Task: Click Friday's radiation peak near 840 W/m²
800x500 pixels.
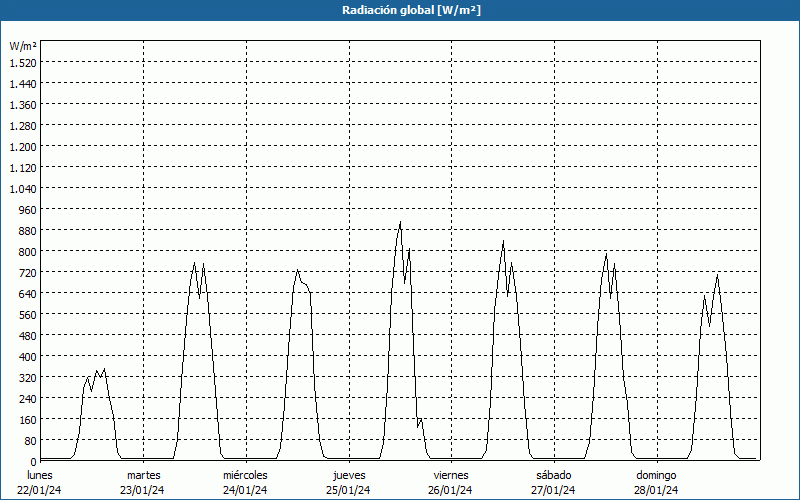Action: [x=503, y=241]
